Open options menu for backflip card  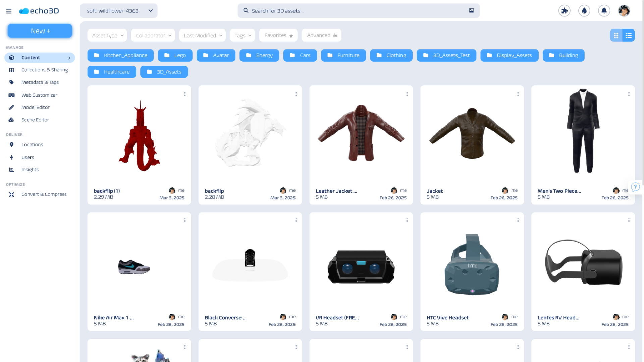[296, 94]
